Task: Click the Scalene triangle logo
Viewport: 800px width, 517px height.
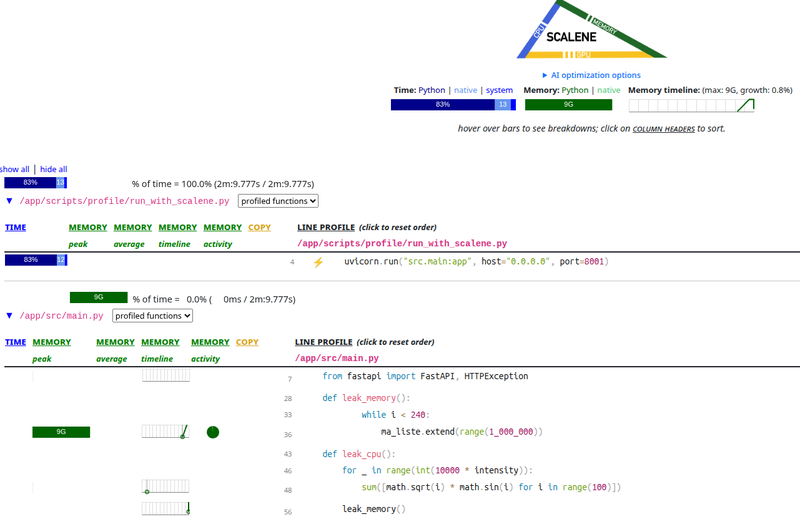Action: (591, 30)
